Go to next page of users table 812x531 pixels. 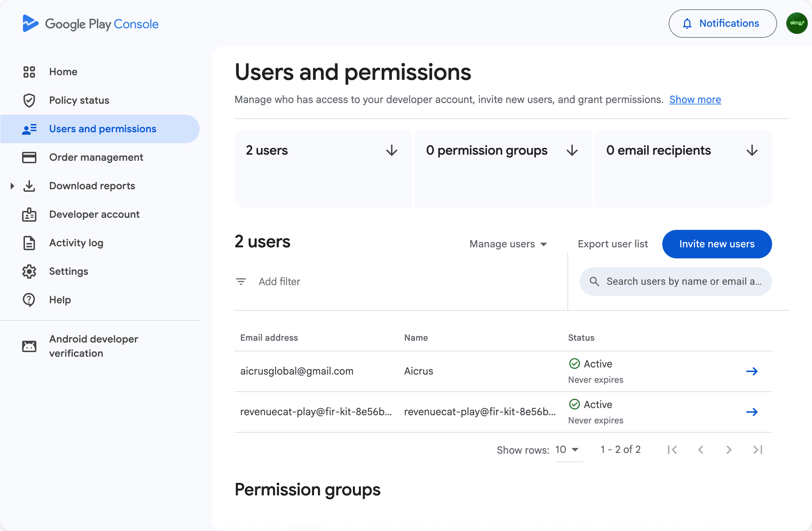pyautogui.click(x=729, y=450)
